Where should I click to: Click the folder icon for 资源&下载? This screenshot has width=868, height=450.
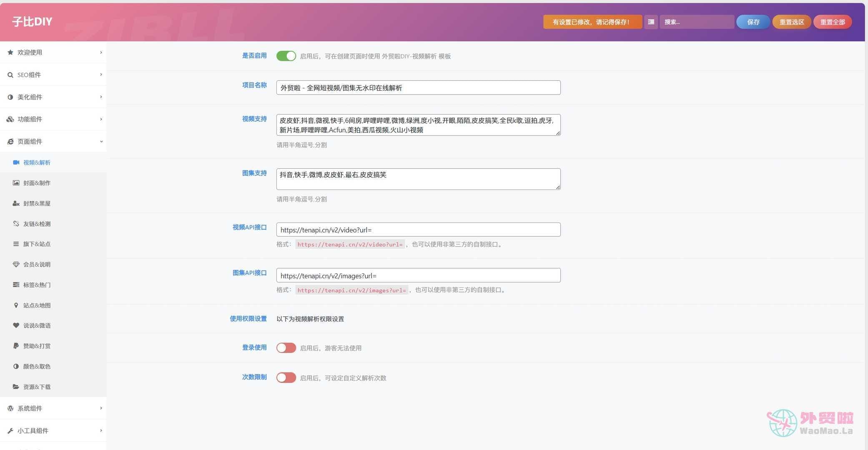pos(16,387)
